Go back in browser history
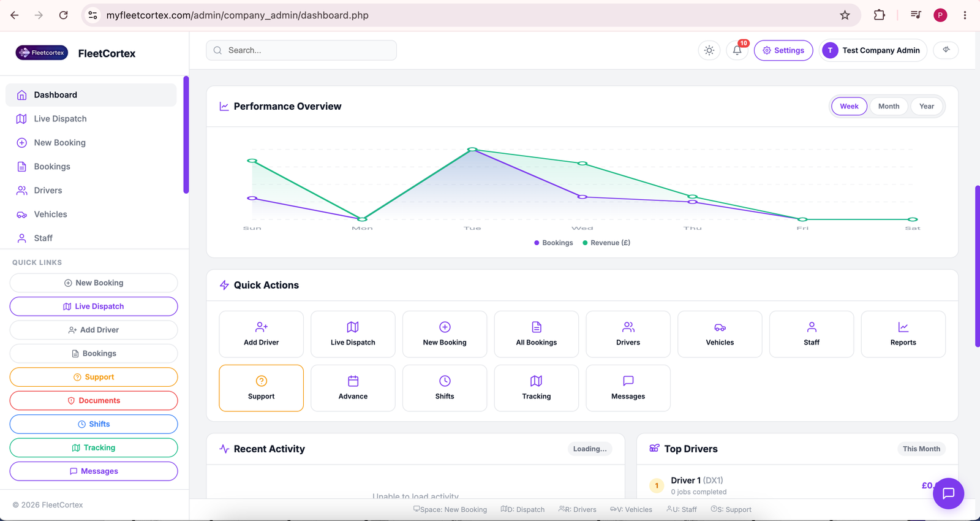Viewport: 980px width, 521px height. [x=15, y=15]
